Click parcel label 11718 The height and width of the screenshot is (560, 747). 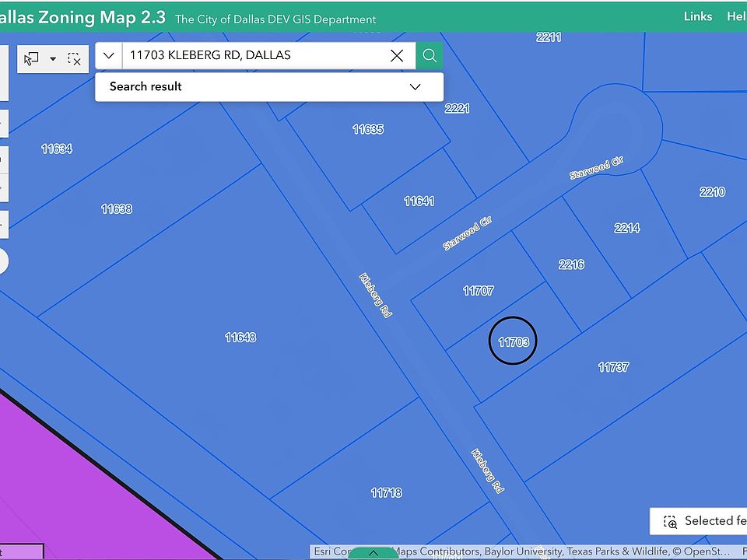pyautogui.click(x=387, y=492)
